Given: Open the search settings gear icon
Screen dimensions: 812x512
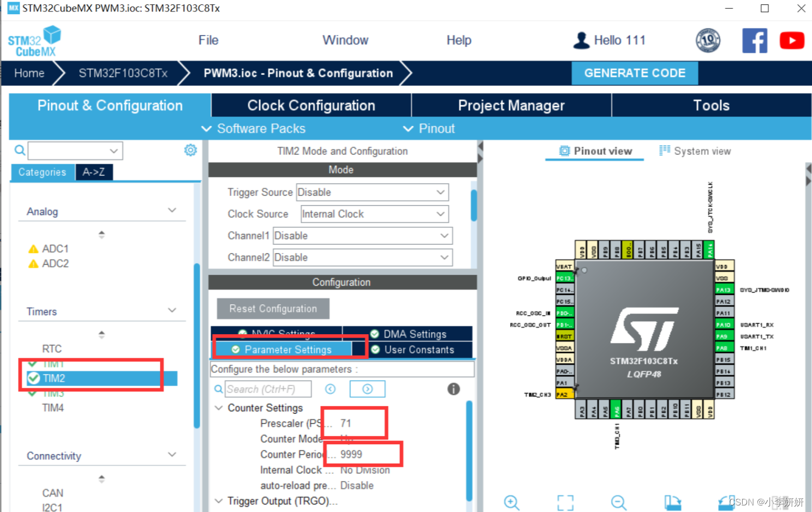Looking at the screenshot, I should click(190, 149).
